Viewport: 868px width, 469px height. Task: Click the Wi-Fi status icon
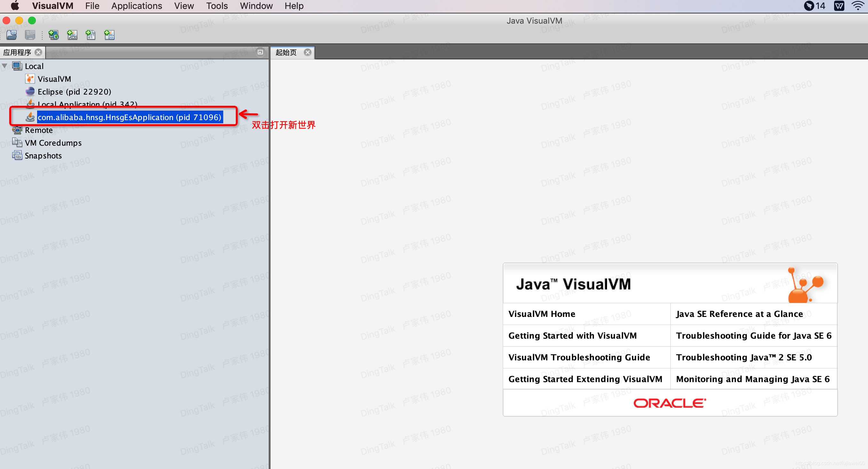857,6
